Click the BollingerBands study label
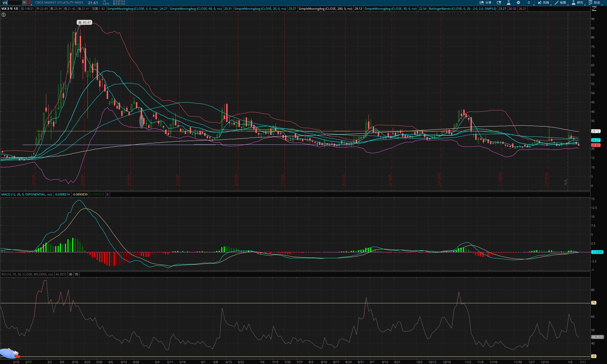Screen dimensions: 607x364 coord(462,9)
